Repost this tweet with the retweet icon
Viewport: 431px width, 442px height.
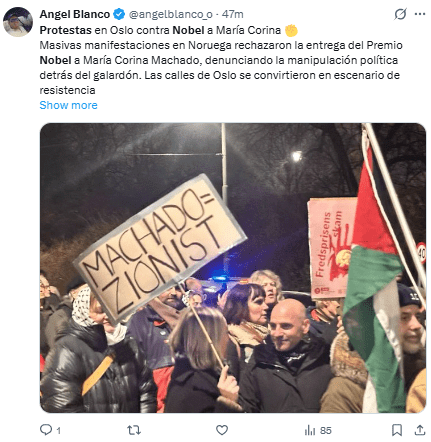[x=134, y=430]
